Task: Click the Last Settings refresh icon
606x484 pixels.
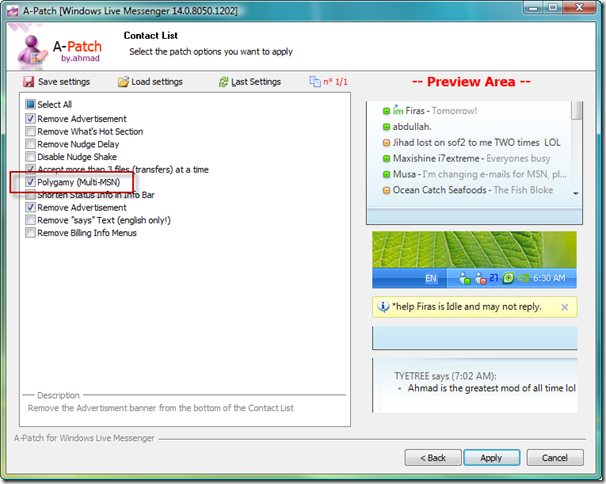Action: tap(223, 82)
